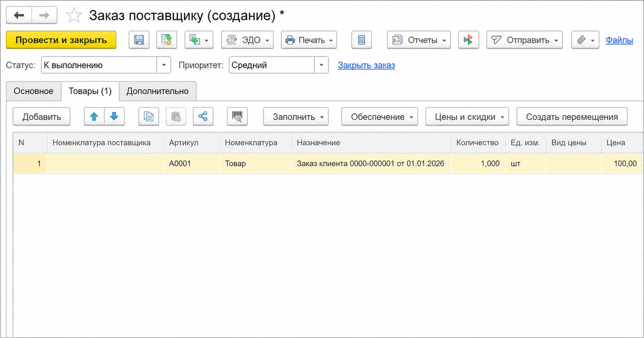Post the document with green arrow icon
Screen dimensions: 644x338
pyautogui.click(x=167, y=40)
